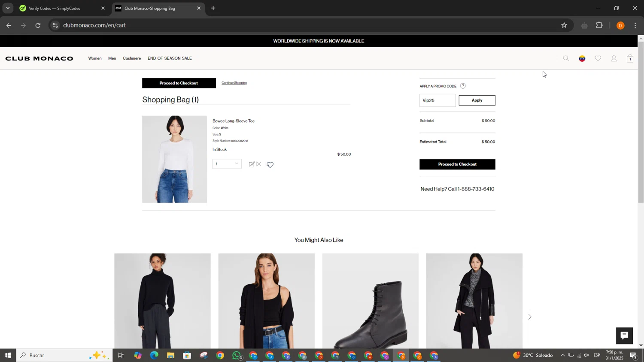Close the Verify Codes SimplyCodes tab
Image resolution: width=644 pixels, height=362 pixels.
103,8
